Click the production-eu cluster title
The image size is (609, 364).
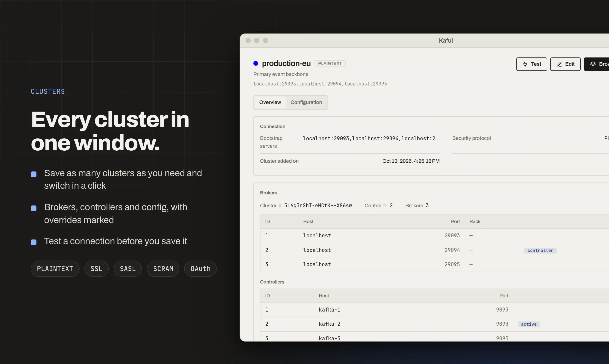(286, 63)
